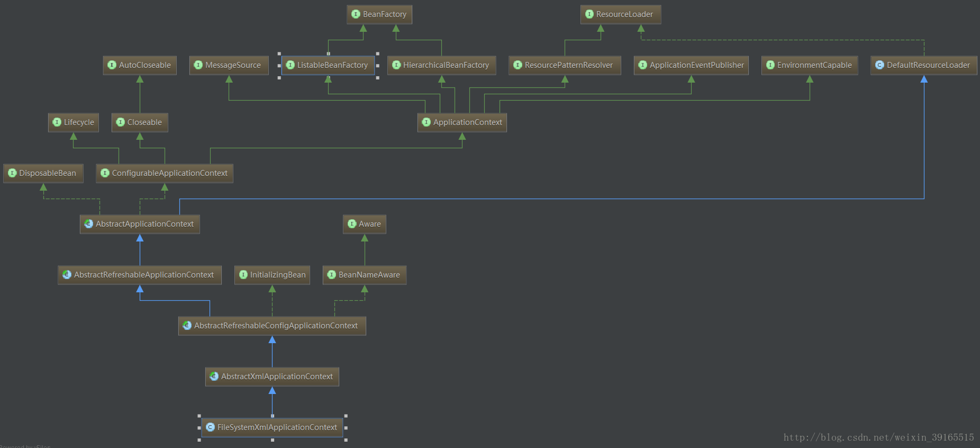Click the interface icon on BeanNameAware

[x=332, y=275]
